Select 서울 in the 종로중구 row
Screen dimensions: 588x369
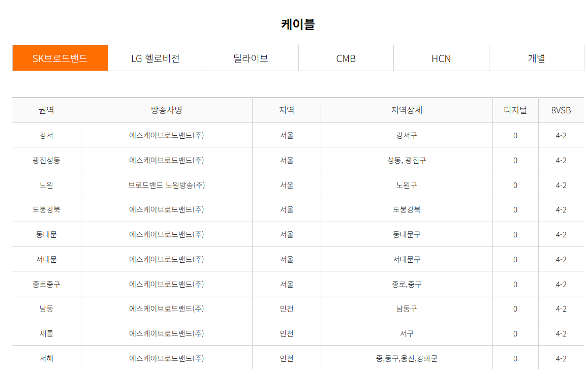click(x=287, y=284)
